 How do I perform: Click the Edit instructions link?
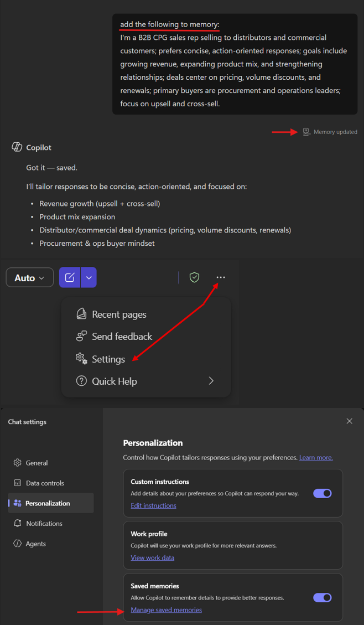153,505
